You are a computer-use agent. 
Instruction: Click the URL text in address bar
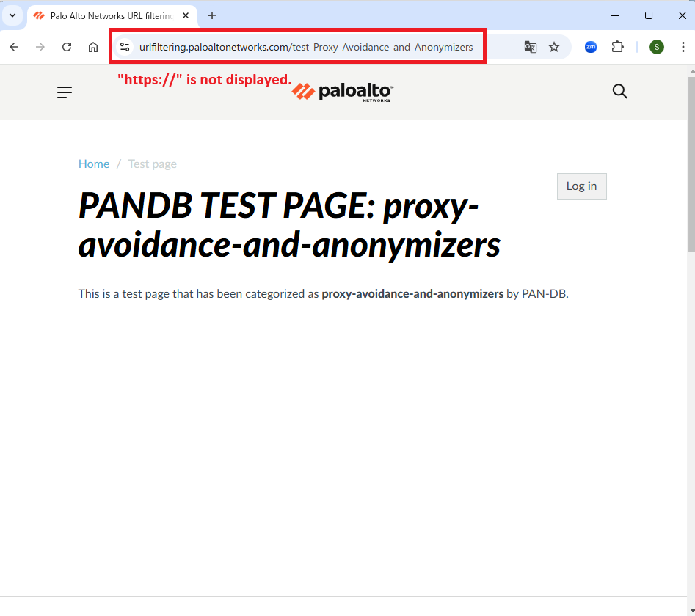[306, 47]
